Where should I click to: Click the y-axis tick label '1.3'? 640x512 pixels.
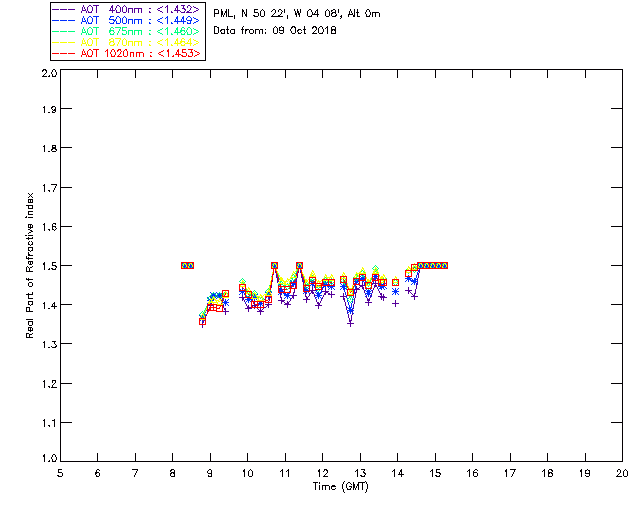[49, 344]
